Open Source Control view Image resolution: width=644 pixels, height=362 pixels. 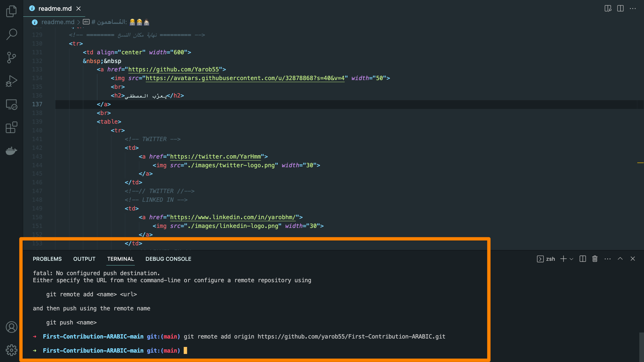(x=11, y=57)
